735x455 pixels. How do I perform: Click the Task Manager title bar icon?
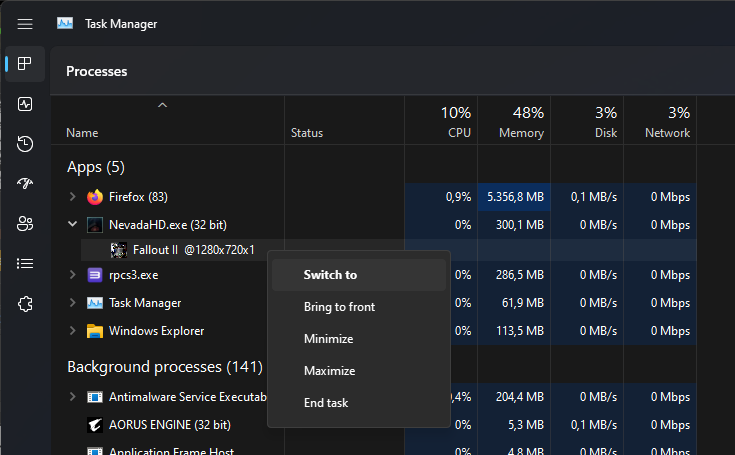pos(65,23)
